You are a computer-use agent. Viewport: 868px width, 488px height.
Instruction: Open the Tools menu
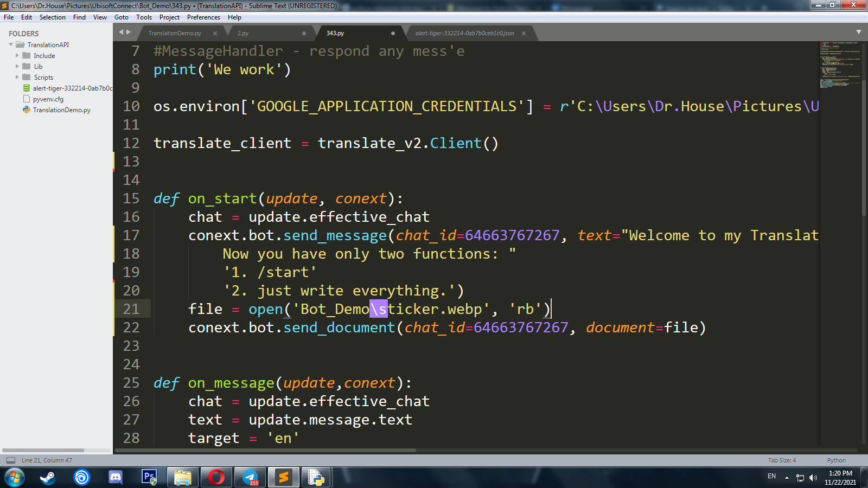(x=144, y=17)
